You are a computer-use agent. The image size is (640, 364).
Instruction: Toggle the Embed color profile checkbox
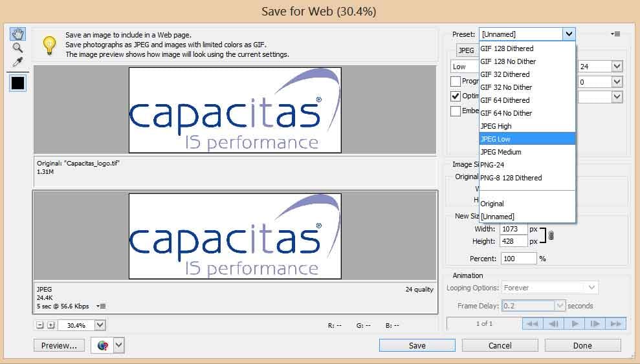tap(456, 111)
